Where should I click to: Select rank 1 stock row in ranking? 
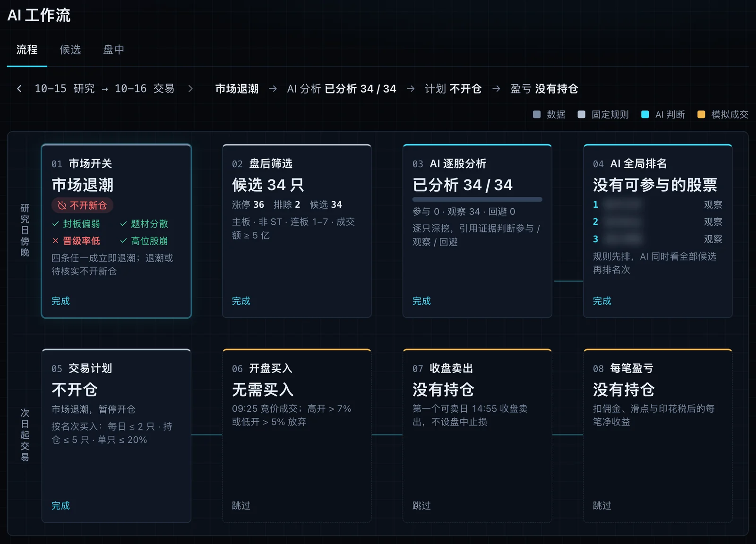[658, 204]
